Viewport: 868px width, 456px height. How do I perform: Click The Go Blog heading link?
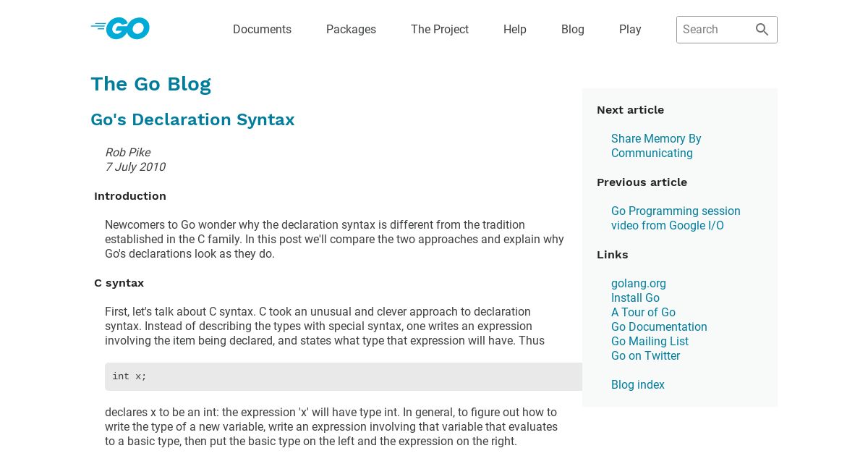[150, 84]
